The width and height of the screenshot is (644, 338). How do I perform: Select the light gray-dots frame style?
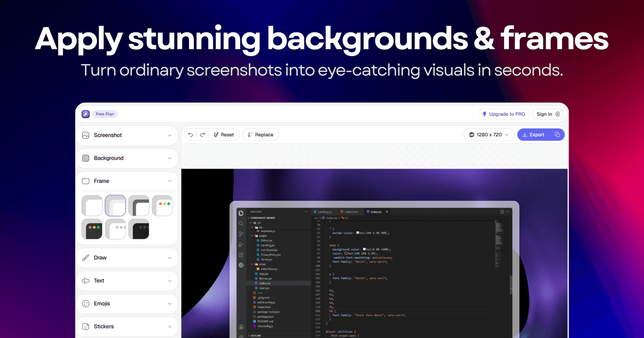tap(115, 229)
